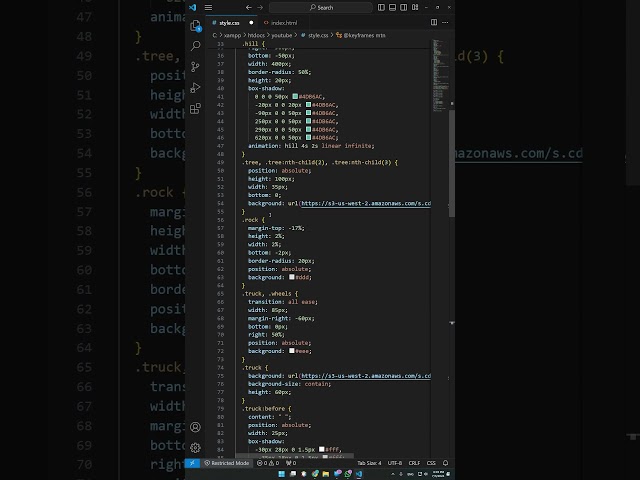The image size is (640, 480).
Task: Toggle the Secondary Side Bar layout button
Action: pyautogui.click(x=404, y=7)
